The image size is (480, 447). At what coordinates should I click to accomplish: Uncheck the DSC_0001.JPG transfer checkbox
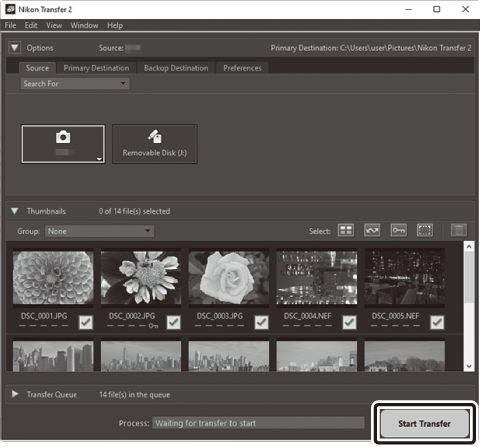pos(86,322)
